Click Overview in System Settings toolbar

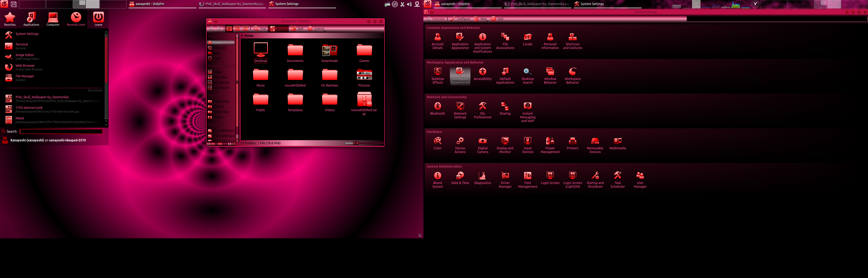tap(436, 19)
